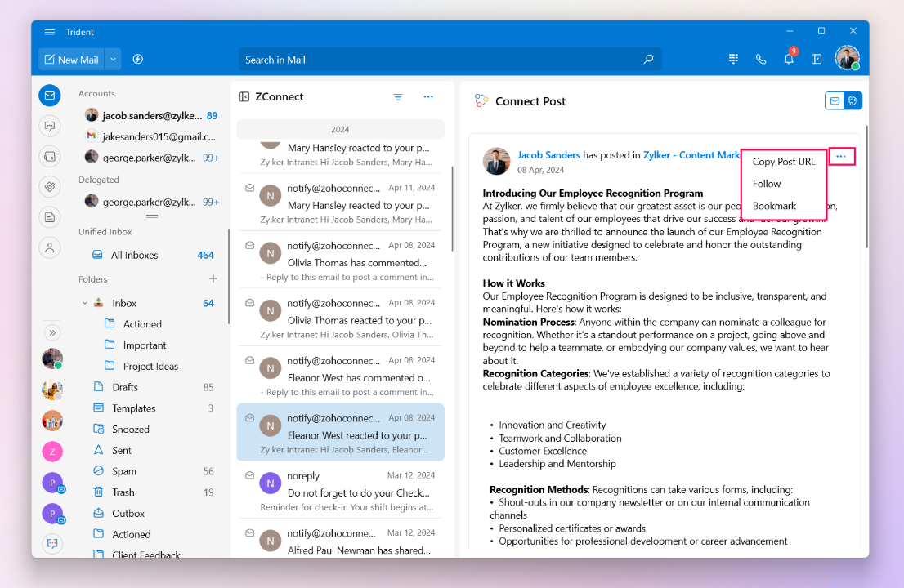
Task: Click the lightning quick actions icon
Action: [x=138, y=60]
